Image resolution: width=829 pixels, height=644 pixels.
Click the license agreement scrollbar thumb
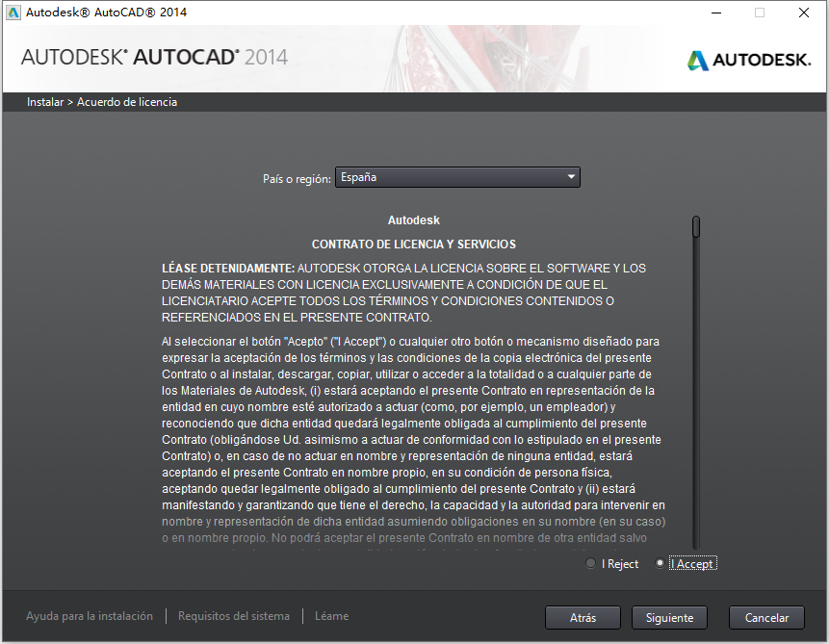(x=696, y=227)
